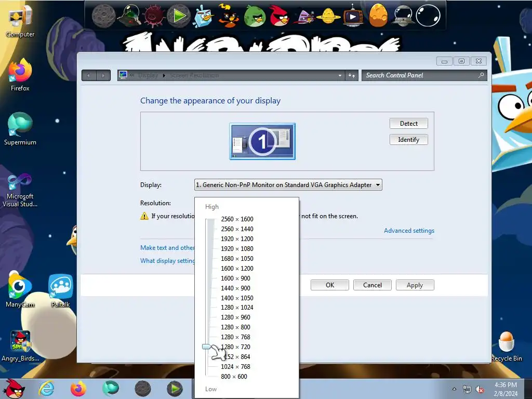This screenshot has height=399, width=532.
Task: Click the gray moon taskbar icon
Action: [142, 389]
